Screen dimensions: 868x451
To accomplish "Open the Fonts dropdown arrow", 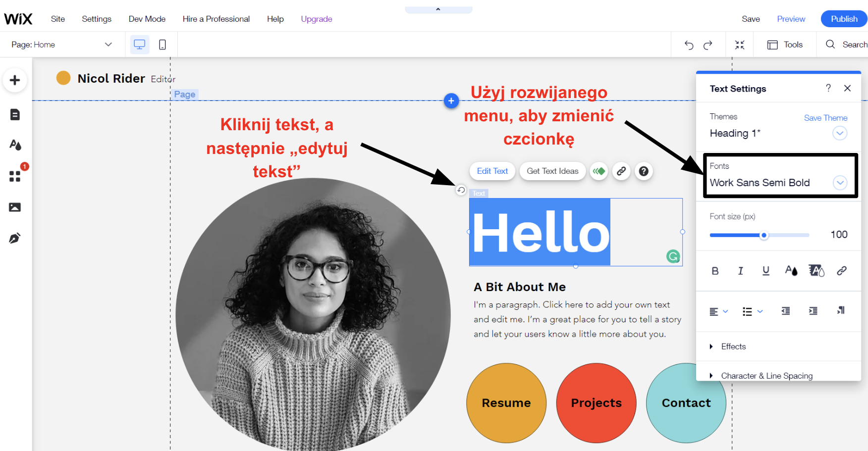I will pyautogui.click(x=840, y=183).
